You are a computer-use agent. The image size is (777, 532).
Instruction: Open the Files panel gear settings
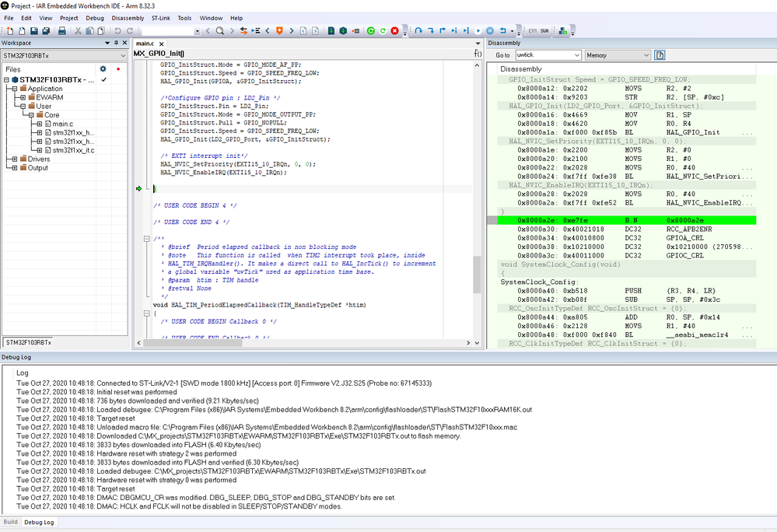(x=103, y=69)
